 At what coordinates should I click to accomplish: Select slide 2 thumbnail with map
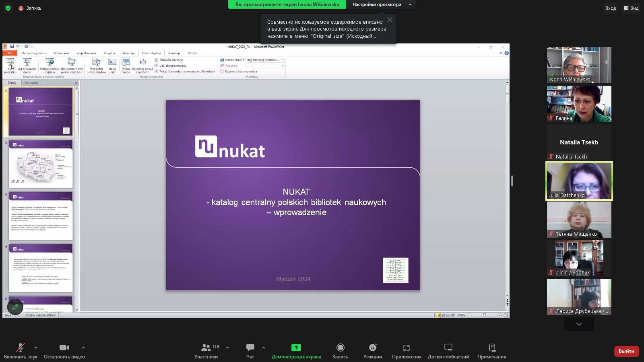[41, 164]
